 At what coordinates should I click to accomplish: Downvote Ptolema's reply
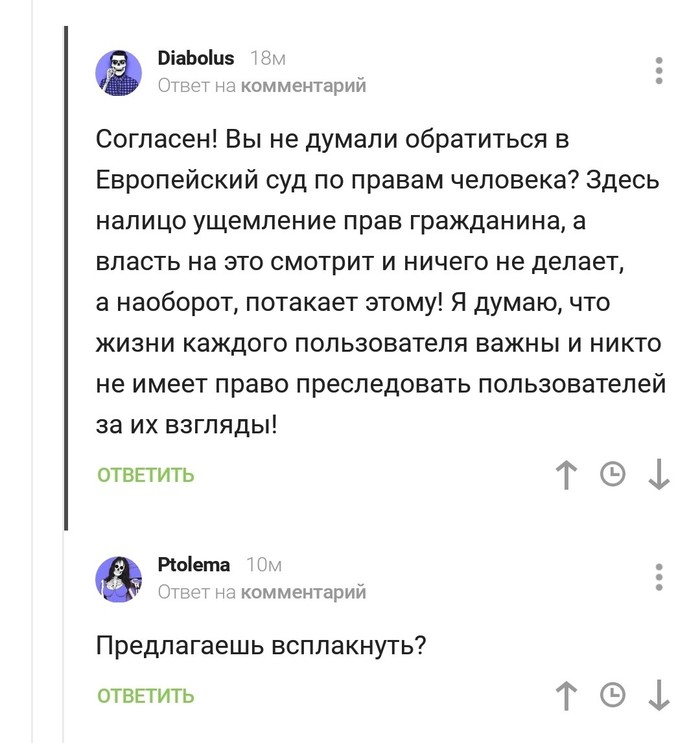point(658,696)
